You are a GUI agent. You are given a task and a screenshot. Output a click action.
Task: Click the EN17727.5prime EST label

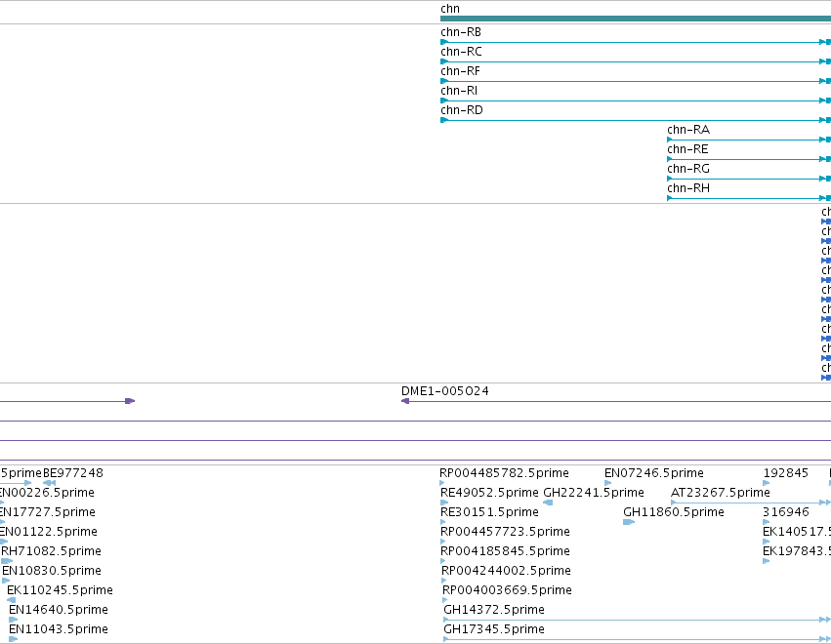[47, 512]
